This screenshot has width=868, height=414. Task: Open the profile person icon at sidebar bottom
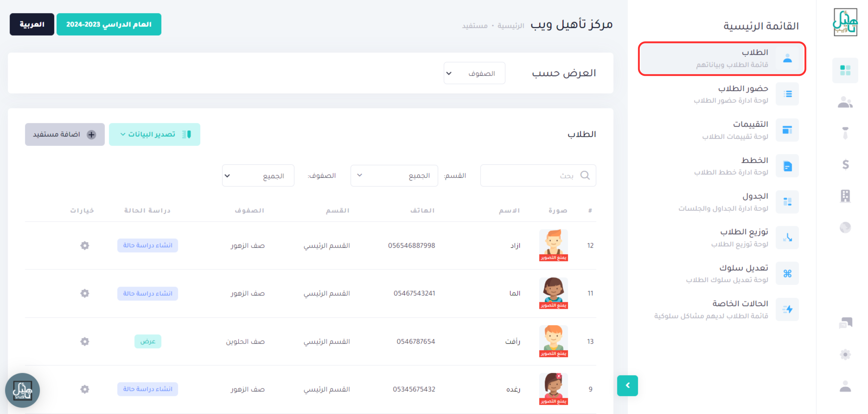coord(845,386)
